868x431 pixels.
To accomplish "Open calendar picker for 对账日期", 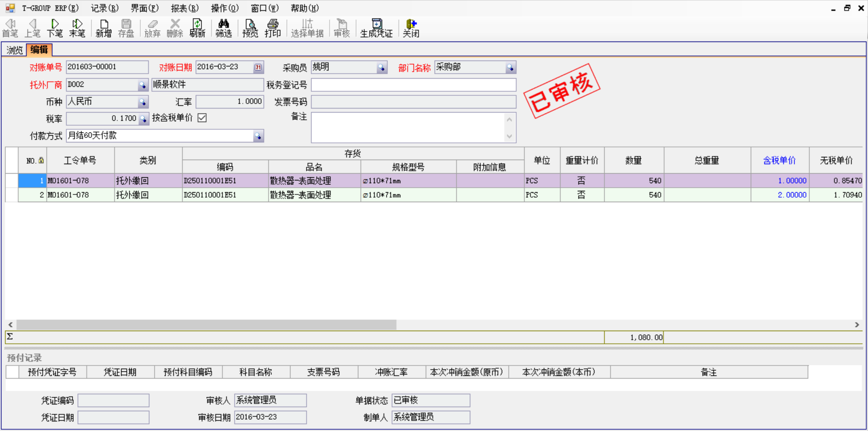I will coord(258,67).
